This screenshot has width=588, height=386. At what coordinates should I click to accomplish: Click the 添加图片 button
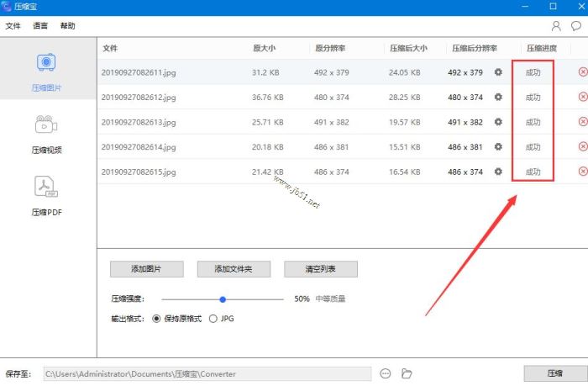click(147, 269)
